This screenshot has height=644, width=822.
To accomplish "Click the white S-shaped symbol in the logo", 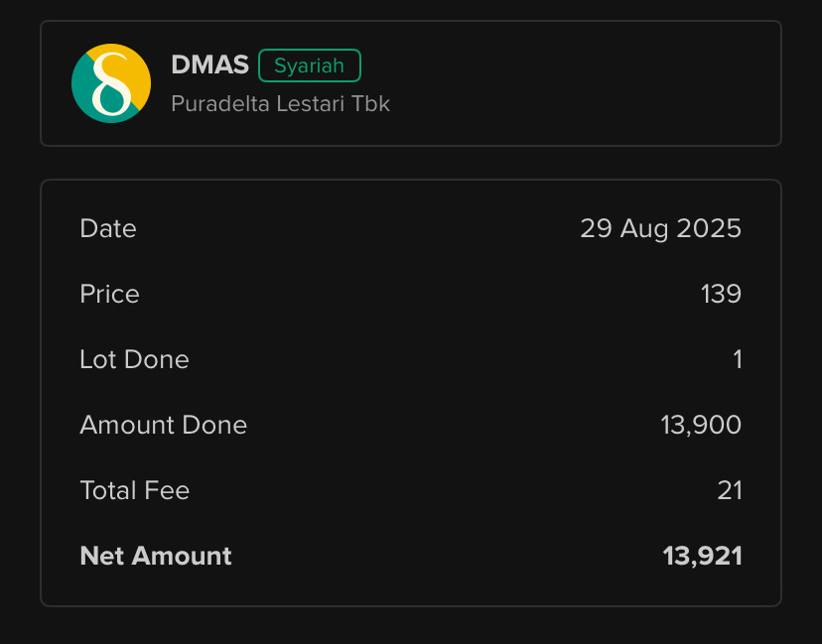I will pos(110,83).
